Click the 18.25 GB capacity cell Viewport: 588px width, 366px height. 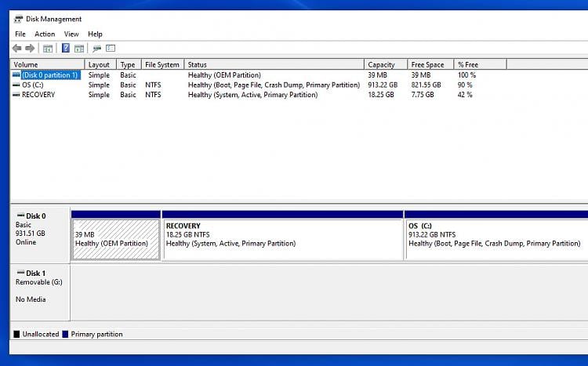(380, 95)
